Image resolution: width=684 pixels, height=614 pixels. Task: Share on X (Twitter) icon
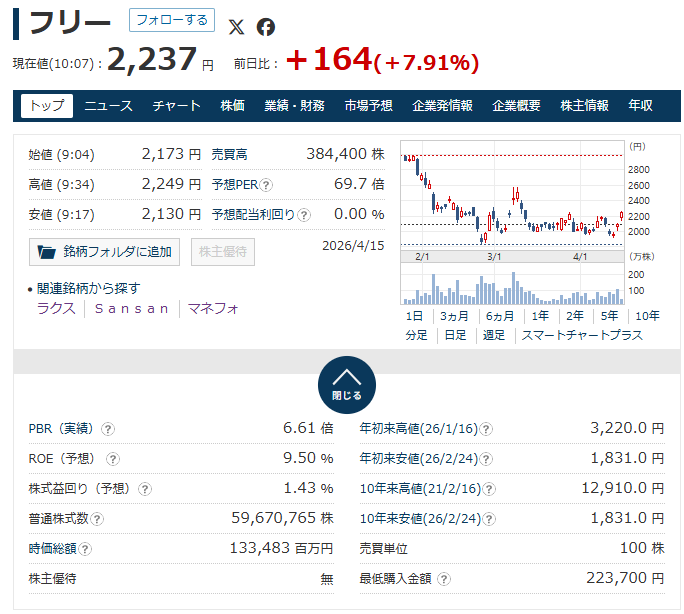click(236, 27)
